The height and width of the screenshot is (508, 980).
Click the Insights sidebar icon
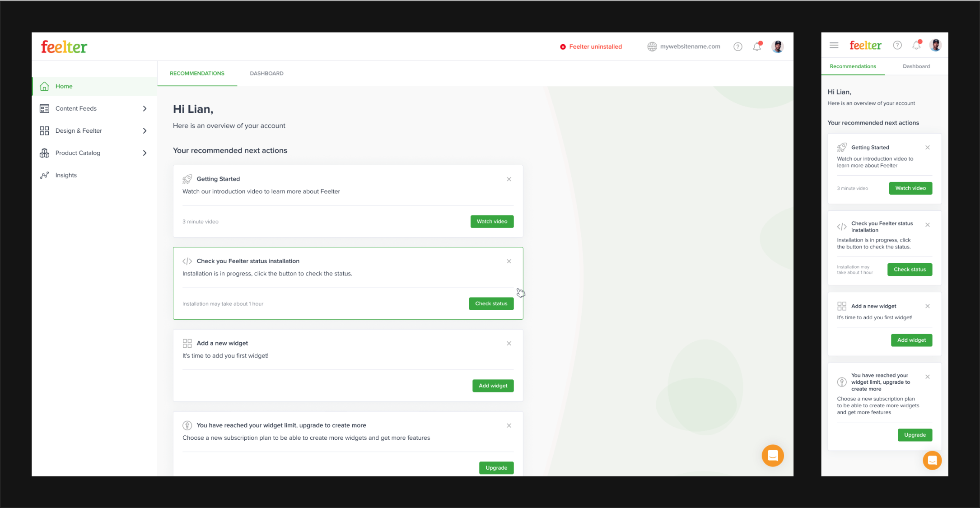45,175
